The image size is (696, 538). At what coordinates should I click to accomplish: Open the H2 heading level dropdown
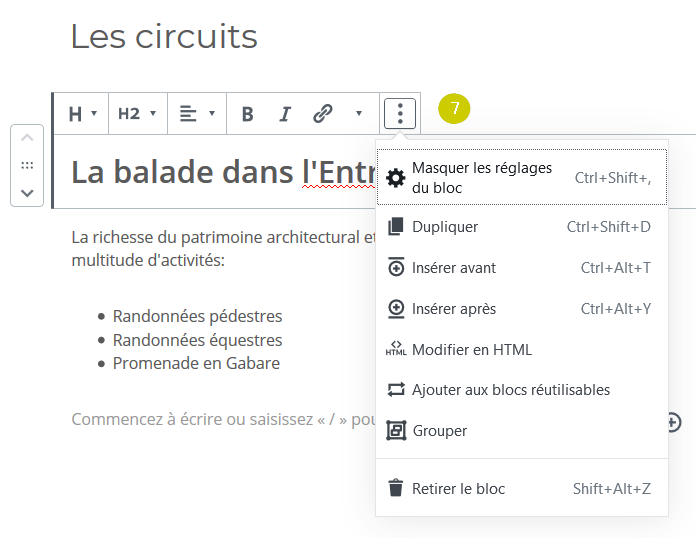click(137, 114)
